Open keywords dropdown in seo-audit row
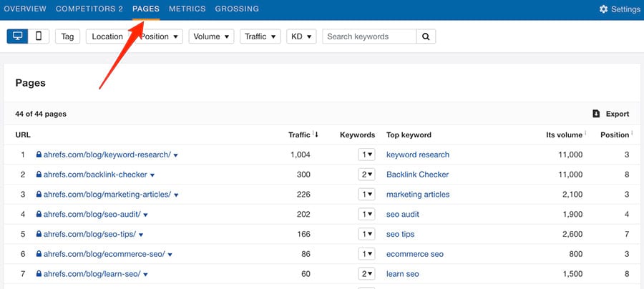This screenshot has height=289, width=644. pyautogui.click(x=366, y=215)
